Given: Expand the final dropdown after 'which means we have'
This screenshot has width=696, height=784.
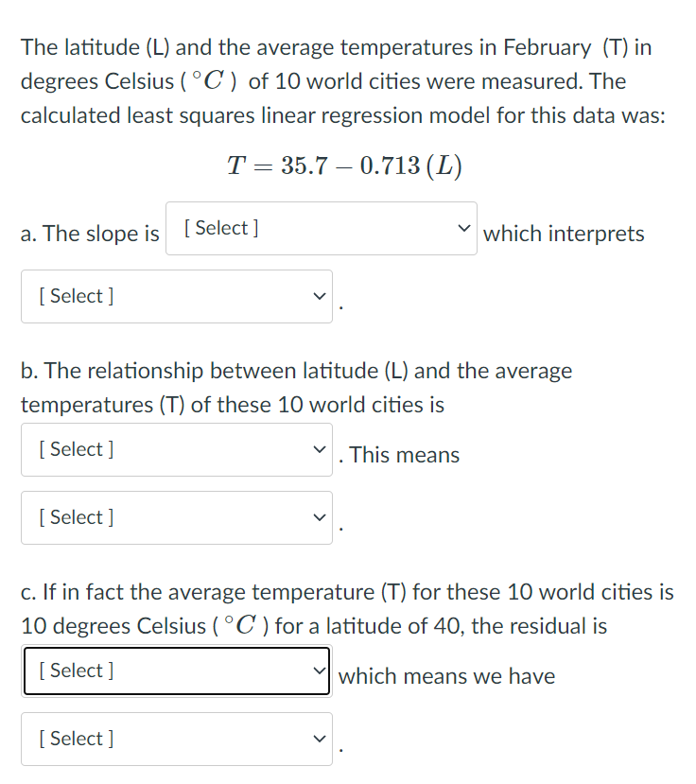Looking at the screenshot, I should (x=176, y=739).
